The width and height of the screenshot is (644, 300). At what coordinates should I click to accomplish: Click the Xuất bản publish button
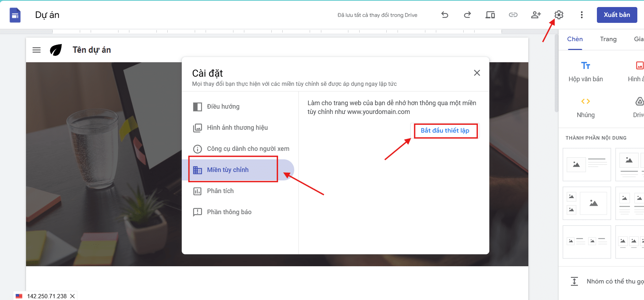617,15
